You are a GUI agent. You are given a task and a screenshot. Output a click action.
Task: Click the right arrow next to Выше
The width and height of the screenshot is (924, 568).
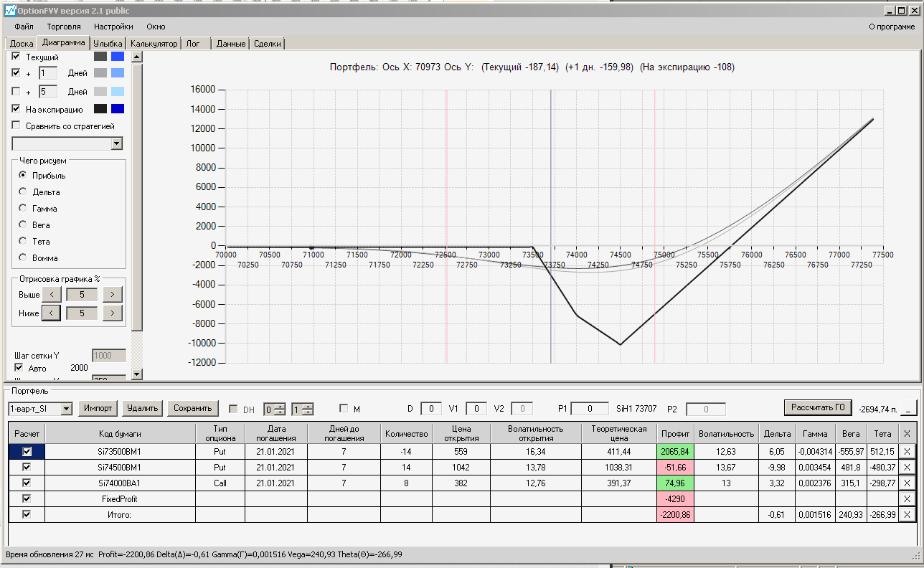[113, 294]
